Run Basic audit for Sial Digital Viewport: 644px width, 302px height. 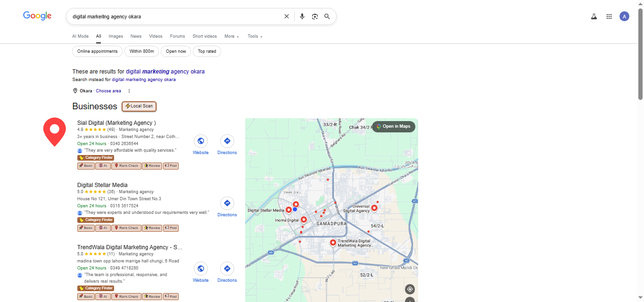86,166
